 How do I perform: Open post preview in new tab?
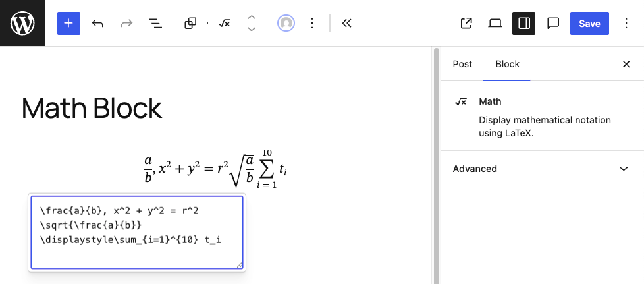[x=466, y=23]
